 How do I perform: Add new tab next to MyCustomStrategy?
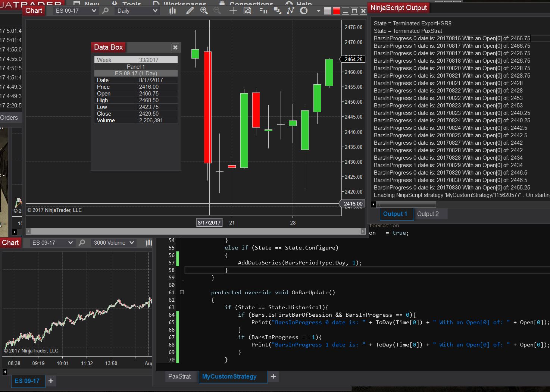tap(273, 377)
